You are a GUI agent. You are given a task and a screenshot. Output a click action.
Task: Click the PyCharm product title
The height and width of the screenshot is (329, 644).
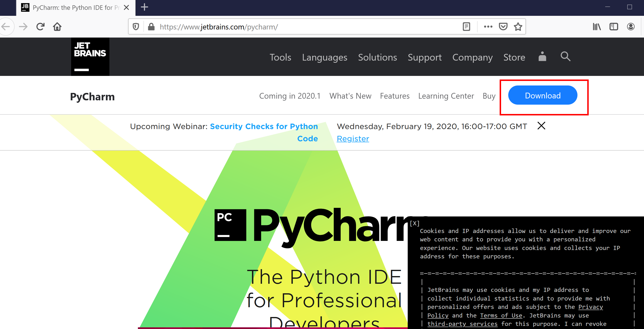92,97
